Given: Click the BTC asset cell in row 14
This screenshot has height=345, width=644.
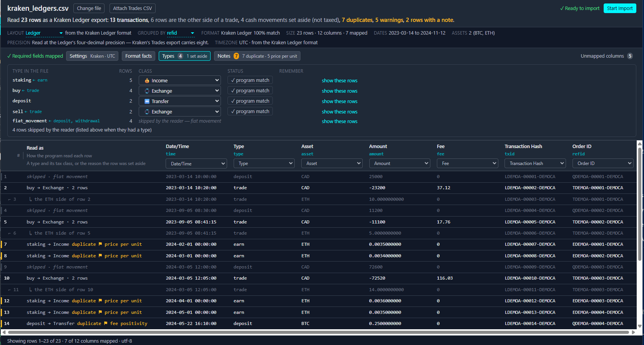Looking at the screenshot, I should coord(305,323).
